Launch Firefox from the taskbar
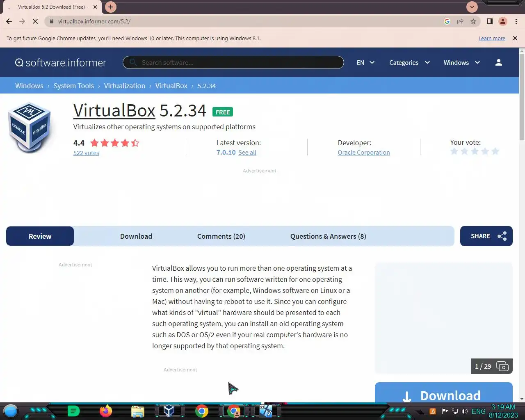Screen dimensions: 525x420 point(106,411)
